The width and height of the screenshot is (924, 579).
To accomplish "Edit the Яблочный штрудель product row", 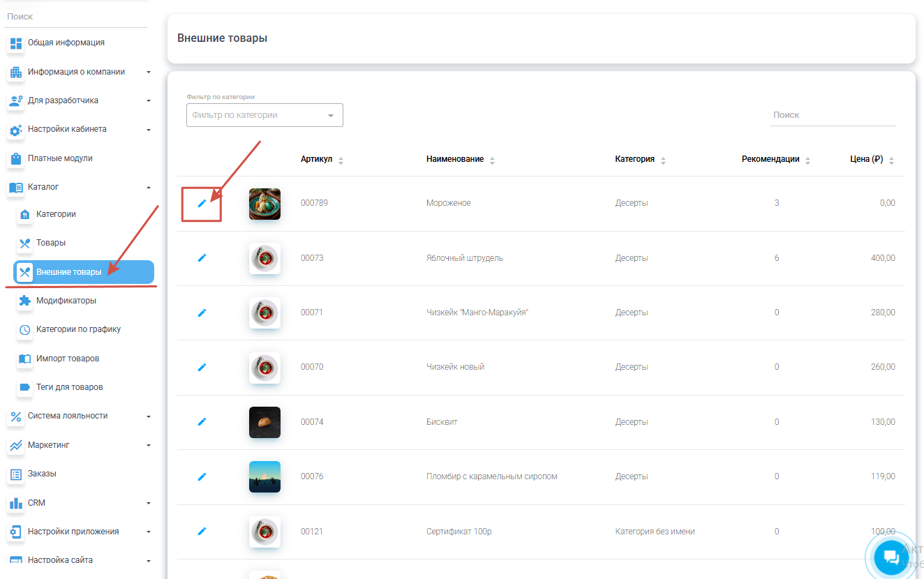I will pos(202,258).
